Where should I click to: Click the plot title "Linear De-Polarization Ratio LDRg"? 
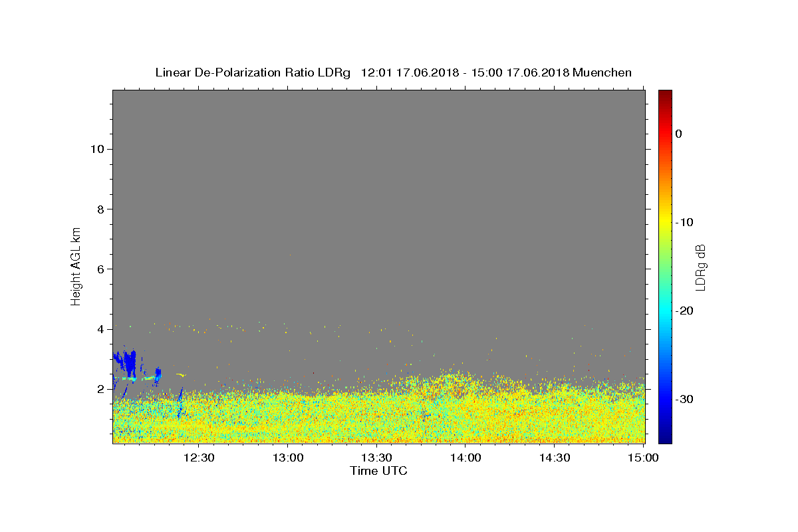(253, 72)
